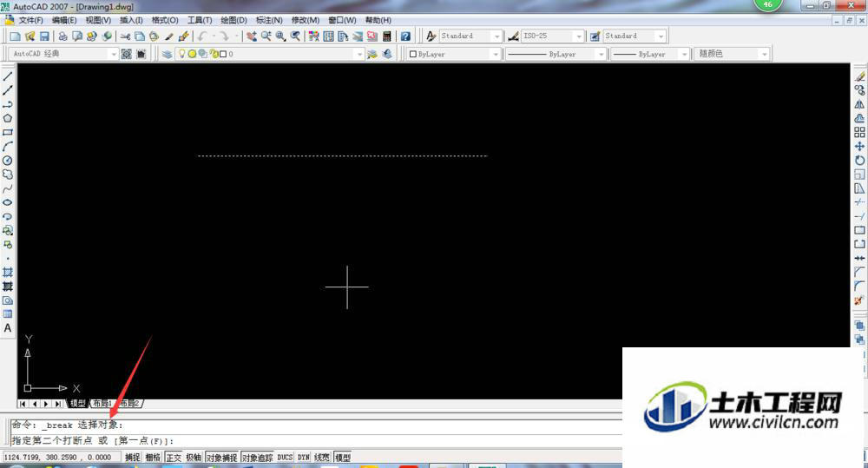Select the Rectangle draw tool

8,132
